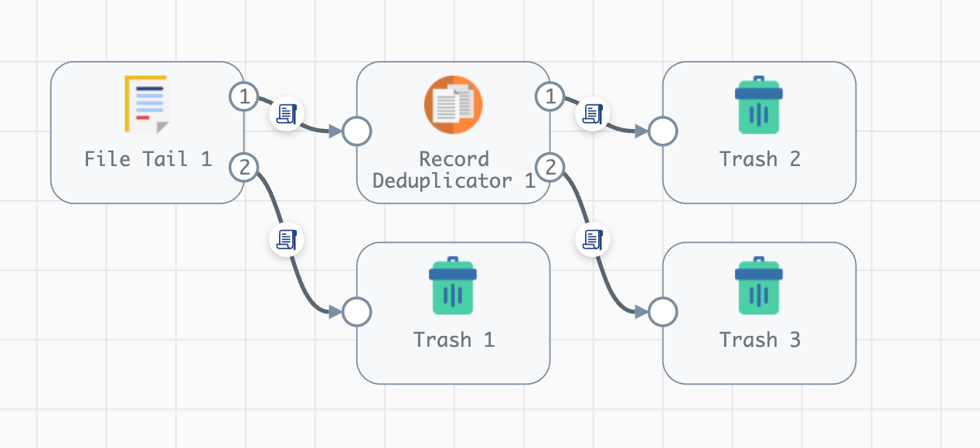Select the File Tail 1 document icon
This screenshot has width=980, height=448.
146,104
